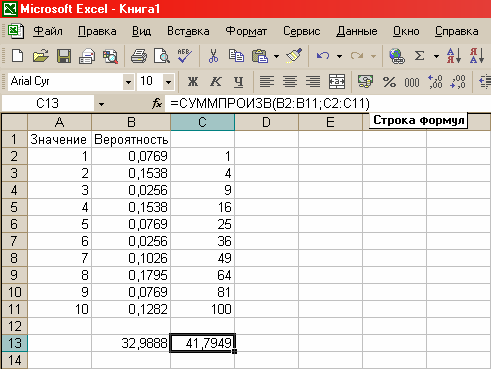Click insert function fx icon
491x369 pixels.
click(157, 103)
